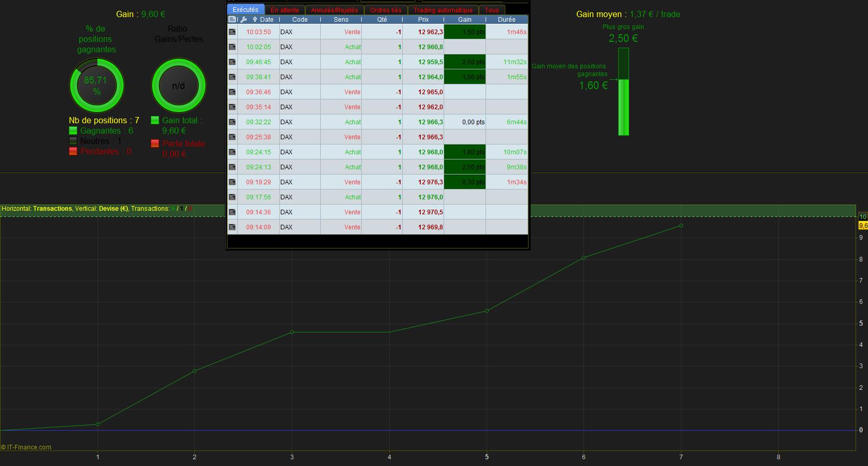Screen dimensions: 868x466
Task: Open order detail icon for the 09:35:14 row
Action: (x=232, y=107)
